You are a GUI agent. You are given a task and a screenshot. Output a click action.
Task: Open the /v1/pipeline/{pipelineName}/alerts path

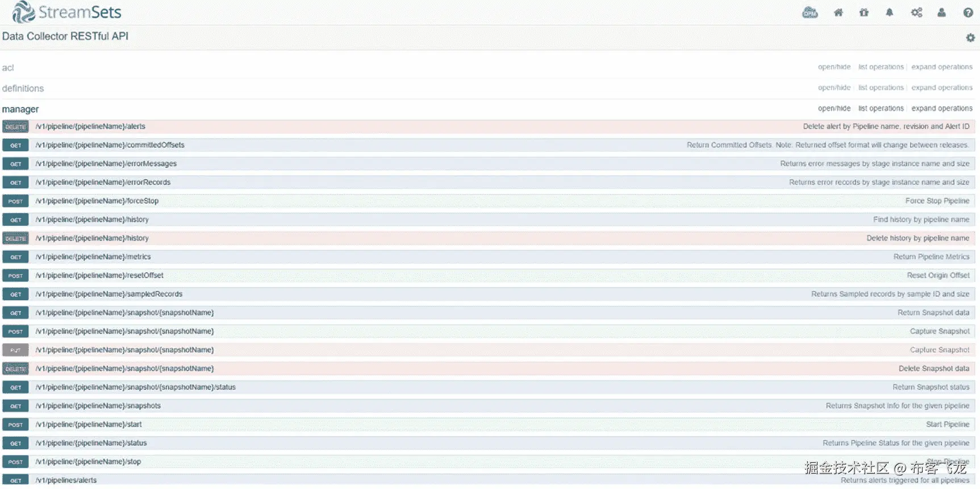click(90, 126)
